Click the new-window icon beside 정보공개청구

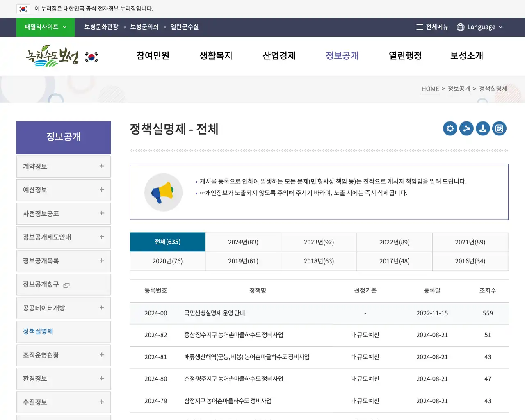[x=66, y=285]
